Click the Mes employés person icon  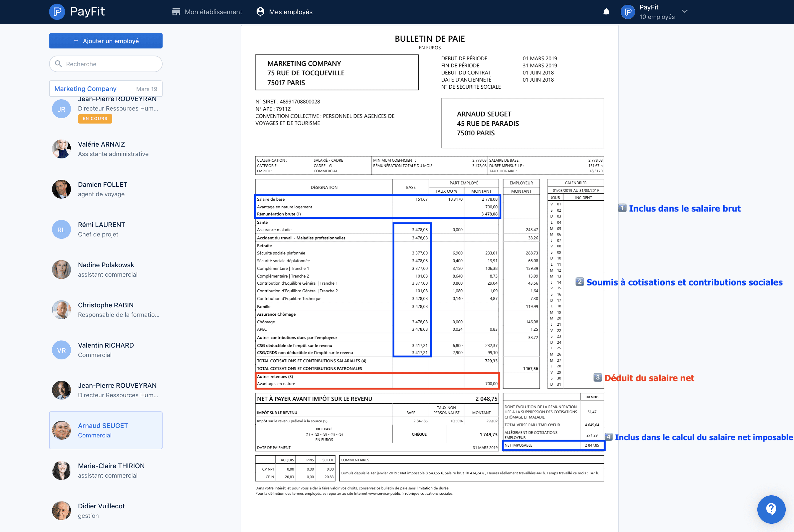click(x=260, y=12)
